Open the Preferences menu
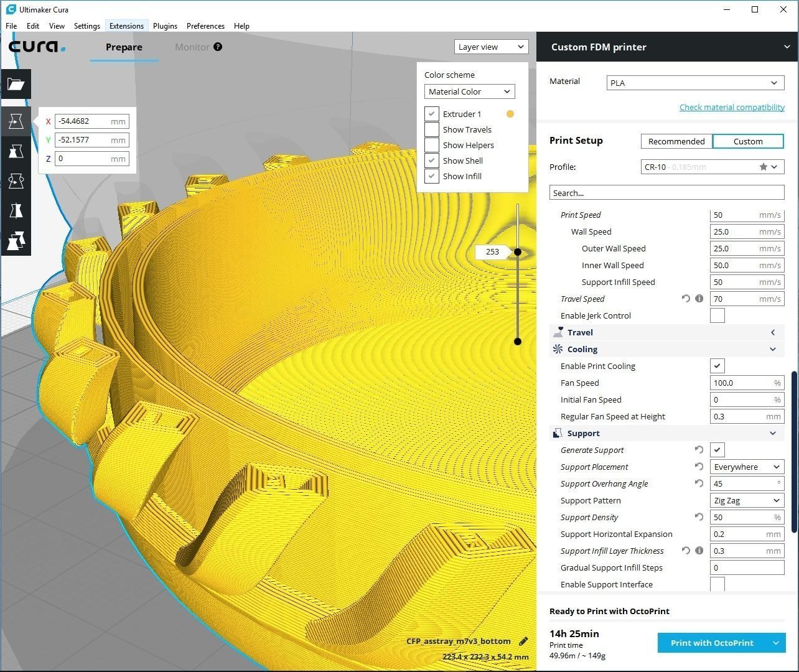799x672 pixels. 205,26
